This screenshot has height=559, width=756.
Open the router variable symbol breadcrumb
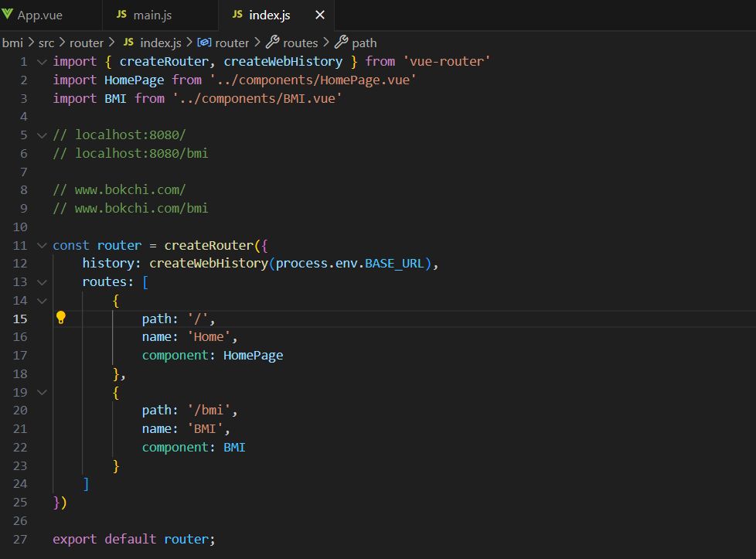tap(232, 43)
